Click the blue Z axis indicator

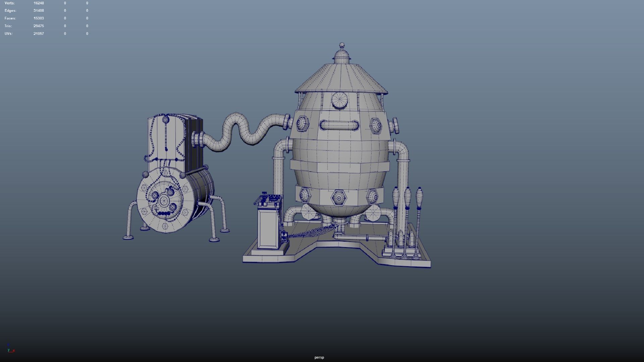(x=8, y=344)
